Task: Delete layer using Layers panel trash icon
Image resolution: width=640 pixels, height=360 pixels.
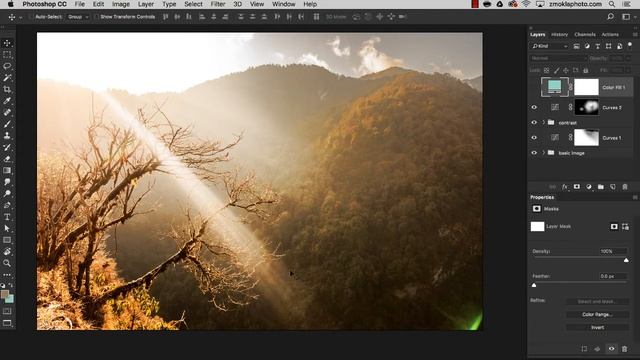Action: pyautogui.click(x=625, y=187)
